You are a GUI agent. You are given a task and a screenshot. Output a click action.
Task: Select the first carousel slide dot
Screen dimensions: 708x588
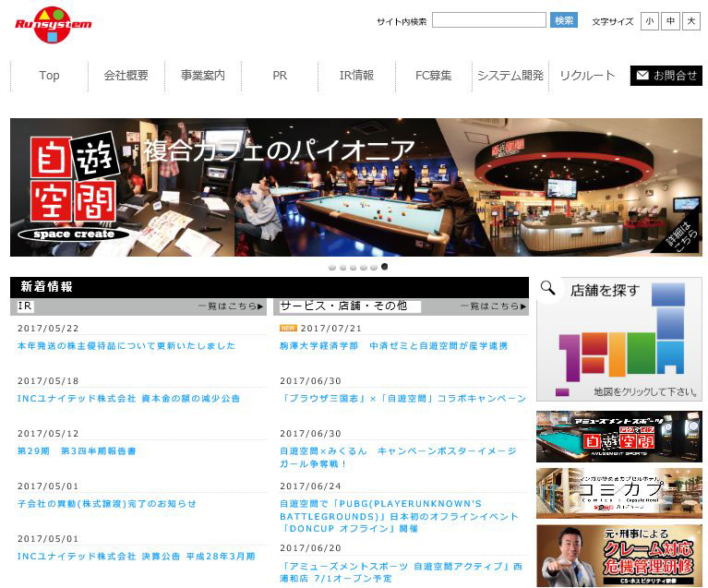pos(332,267)
